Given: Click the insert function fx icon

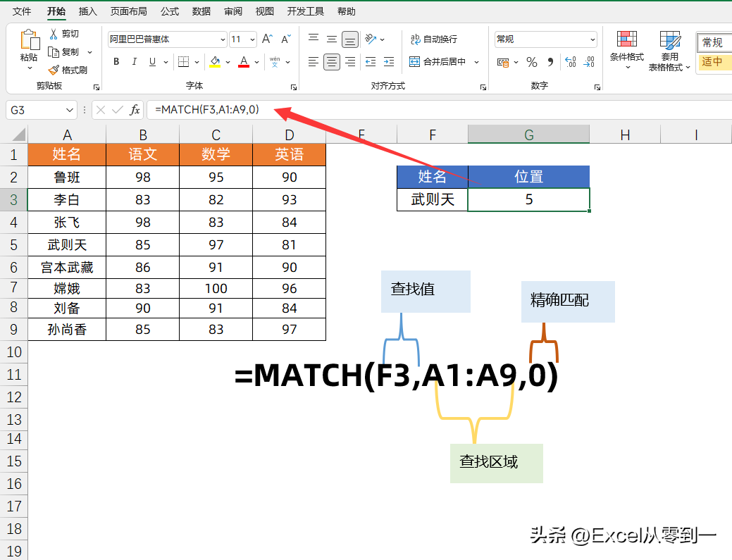Looking at the screenshot, I should [135, 110].
